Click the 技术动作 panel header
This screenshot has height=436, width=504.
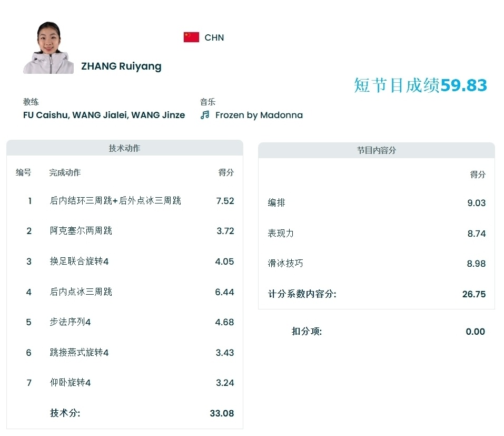[124, 148]
